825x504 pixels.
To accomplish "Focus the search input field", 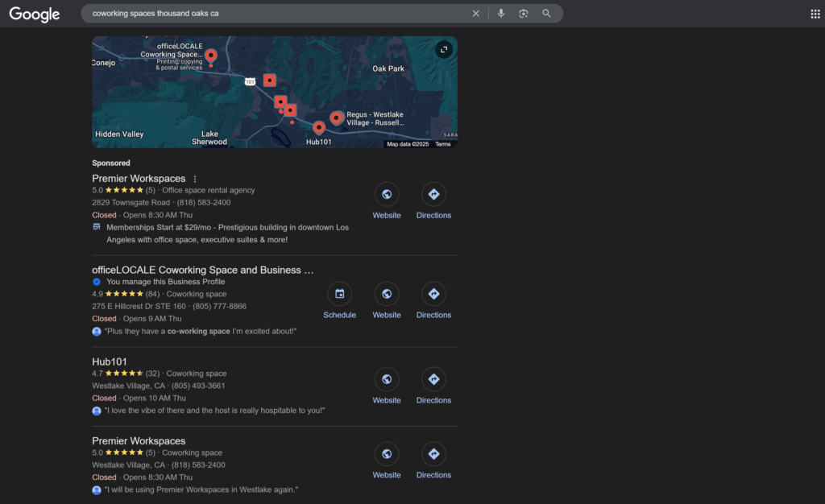I will [x=274, y=14].
